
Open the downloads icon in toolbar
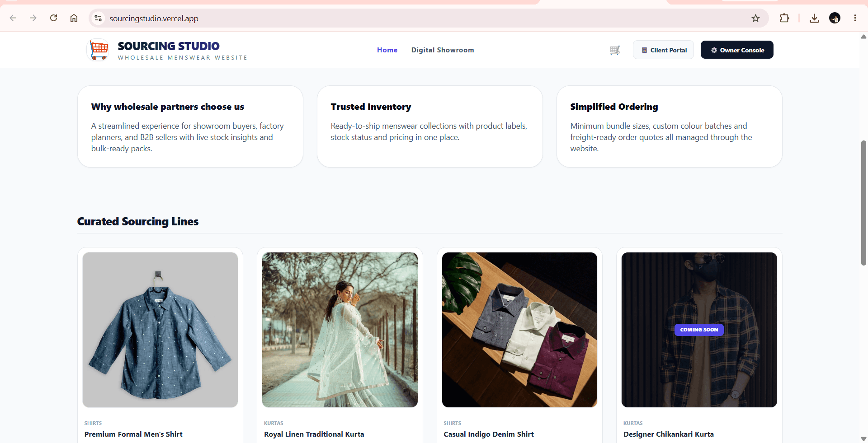click(x=814, y=18)
